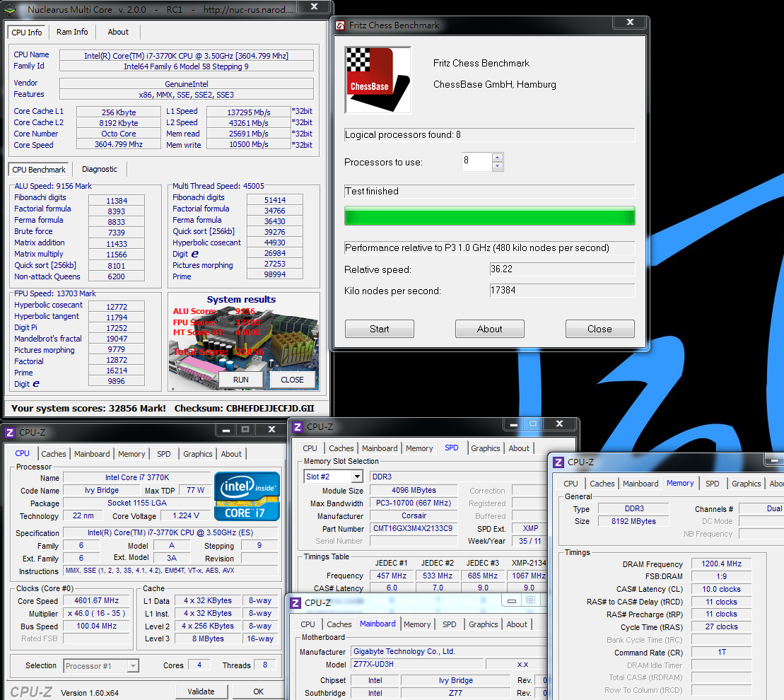Open Caches tab in CPU-Z Memory window
Viewport: 784px width, 700px height.
click(602, 484)
